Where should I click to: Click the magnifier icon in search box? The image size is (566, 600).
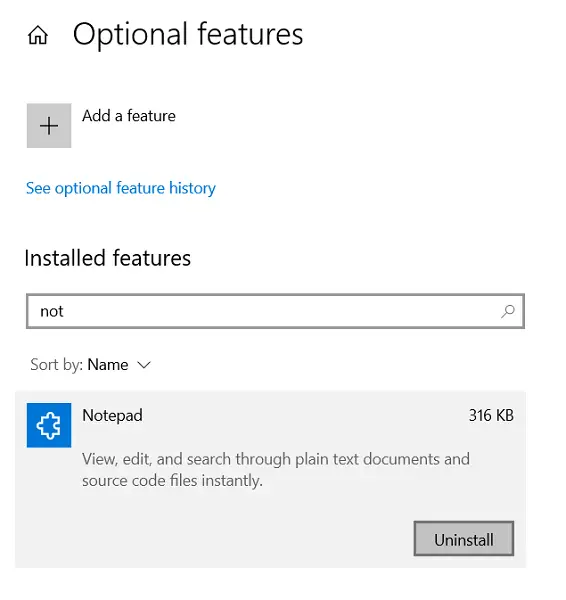click(508, 311)
